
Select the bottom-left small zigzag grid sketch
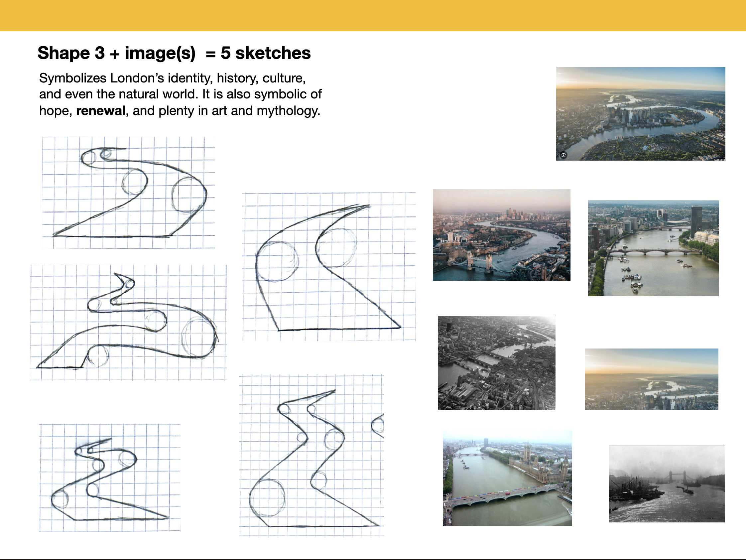(110, 478)
